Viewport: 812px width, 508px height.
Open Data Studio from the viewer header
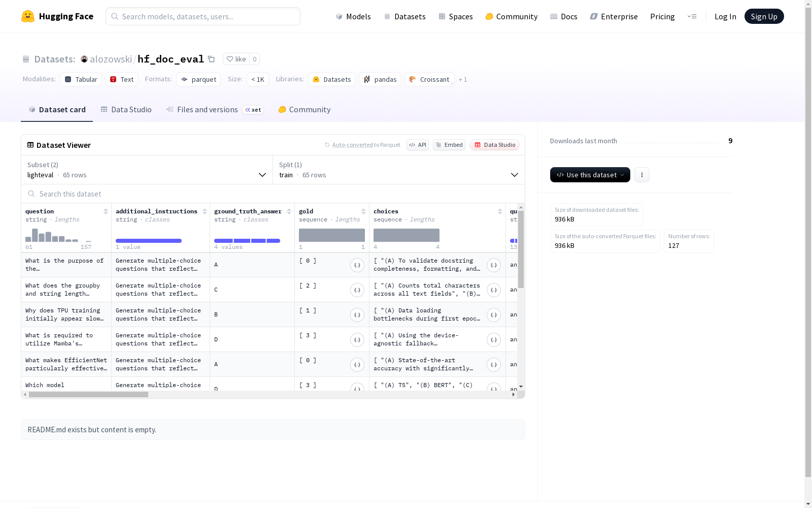495,145
